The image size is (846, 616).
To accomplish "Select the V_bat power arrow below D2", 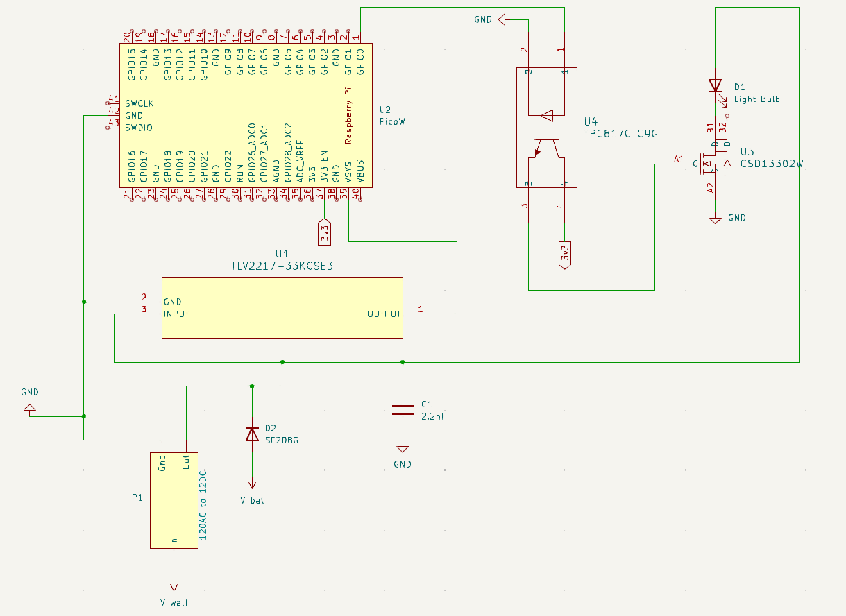I will click(x=253, y=486).
